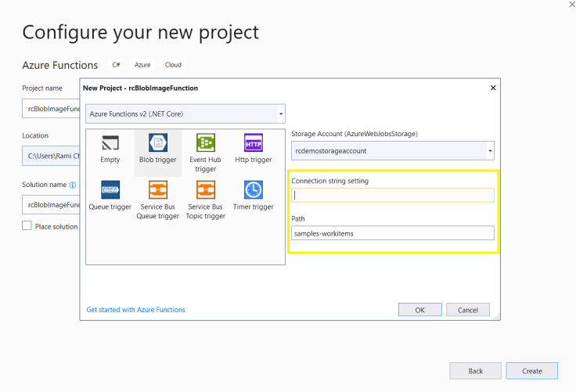Click the Path field with samples-workitems
Screen dimensions: 576x392
tap(392, 233)
